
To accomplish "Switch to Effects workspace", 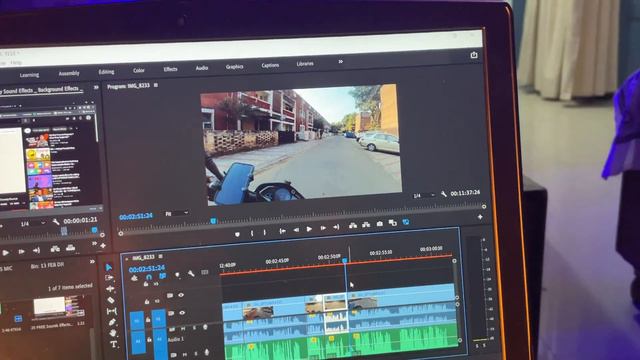I will [170, 69].
